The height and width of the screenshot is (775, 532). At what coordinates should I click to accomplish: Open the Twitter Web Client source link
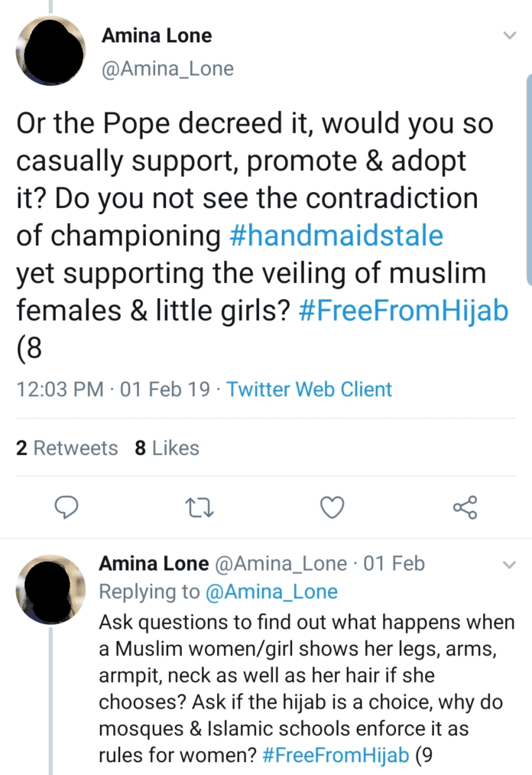point(310,389)
